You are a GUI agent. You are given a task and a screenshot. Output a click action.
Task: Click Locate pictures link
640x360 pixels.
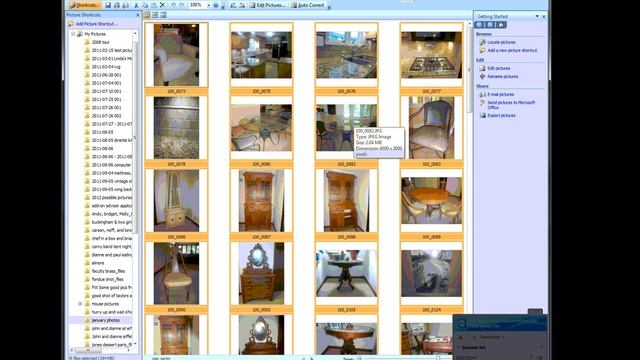501,42
